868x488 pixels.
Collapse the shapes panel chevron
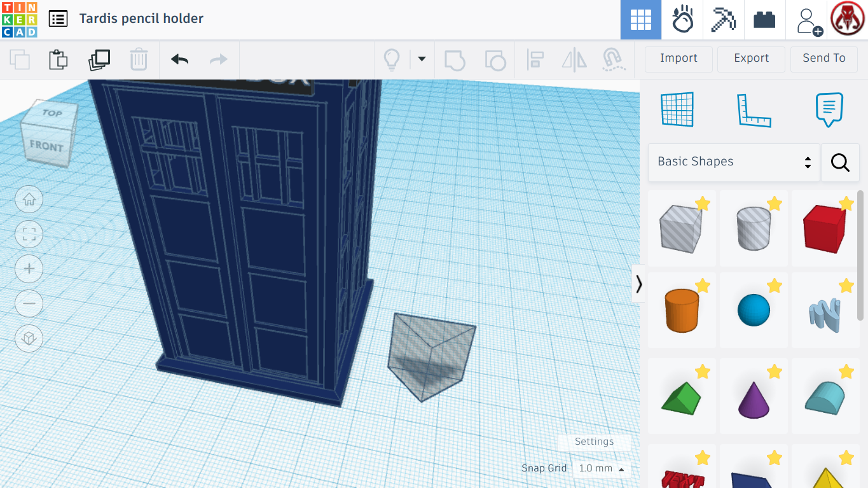click(x=638, y=284)
